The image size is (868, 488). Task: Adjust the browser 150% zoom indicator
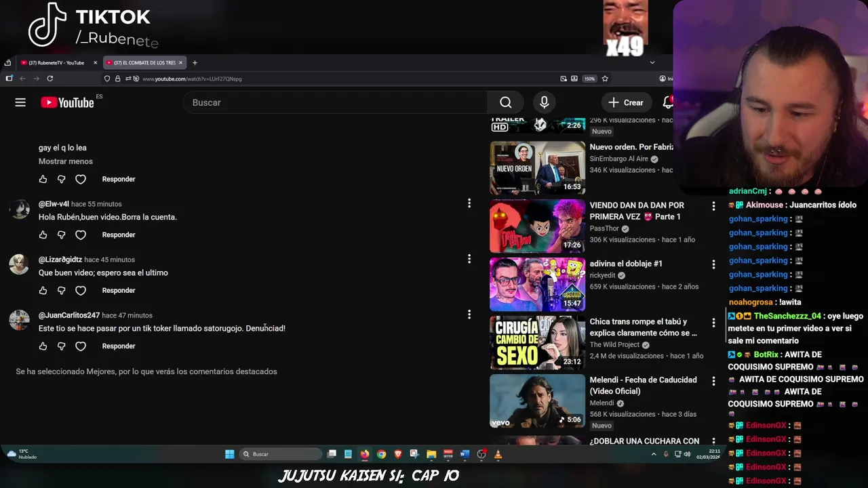590,79
